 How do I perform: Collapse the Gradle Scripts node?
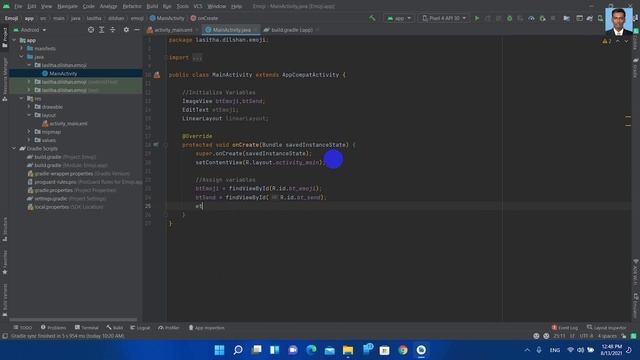coord(14,148)
